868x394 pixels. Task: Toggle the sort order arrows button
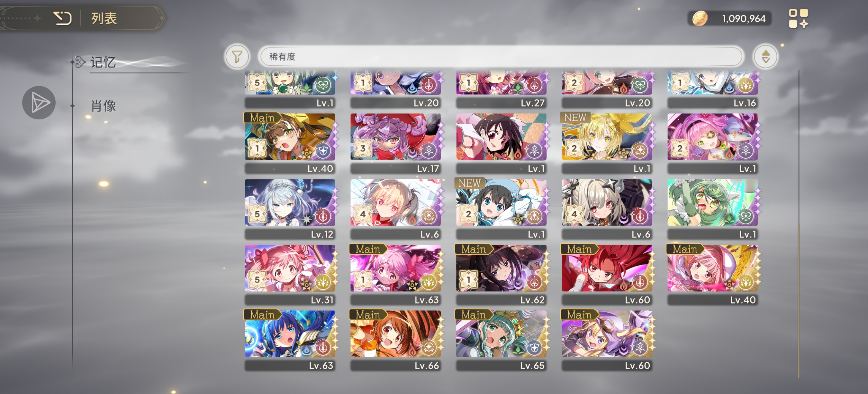coord(765,57)
